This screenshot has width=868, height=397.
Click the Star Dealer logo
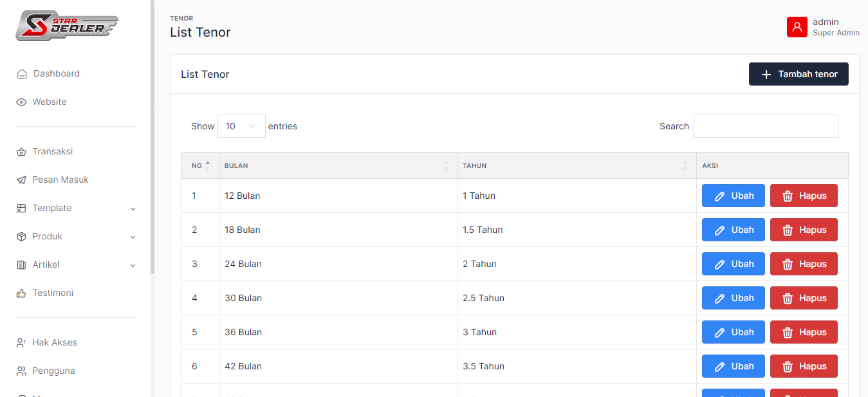coord(67,26)
